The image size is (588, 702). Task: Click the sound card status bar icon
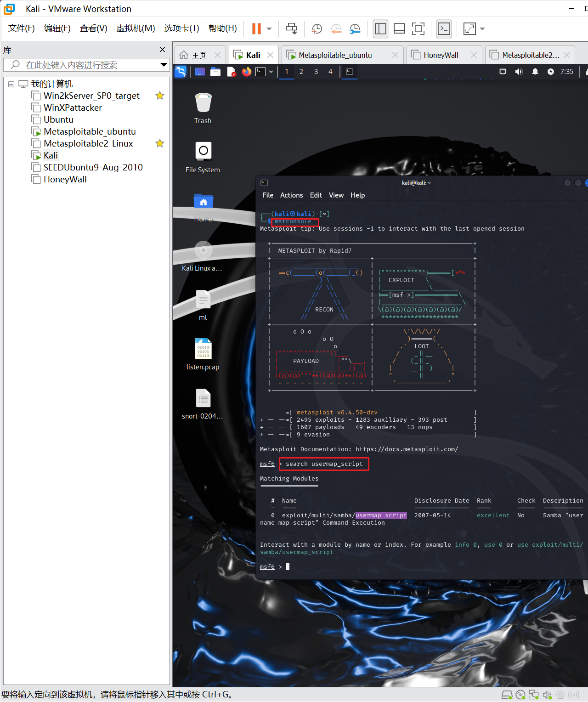547,695
